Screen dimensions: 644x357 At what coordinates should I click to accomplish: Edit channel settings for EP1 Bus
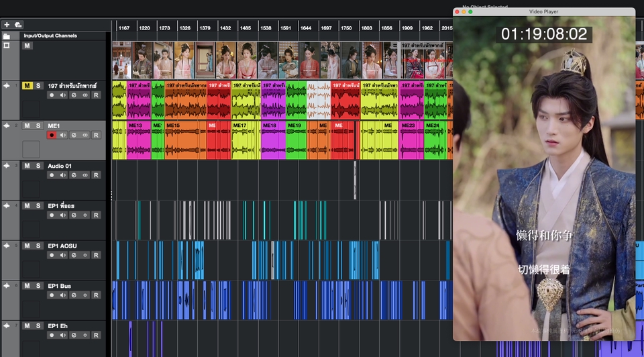74,295
